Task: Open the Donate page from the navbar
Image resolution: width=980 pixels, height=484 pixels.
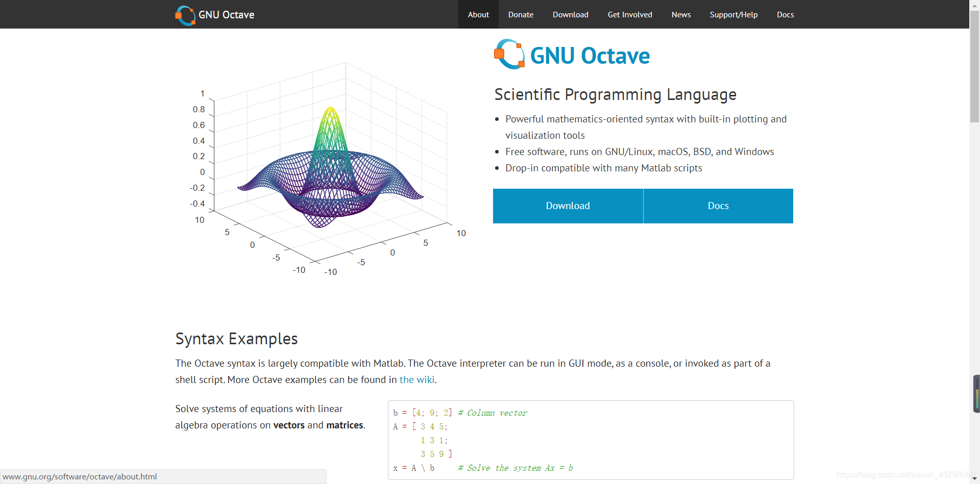Action: pyautogui.click(x=520, y=14)
